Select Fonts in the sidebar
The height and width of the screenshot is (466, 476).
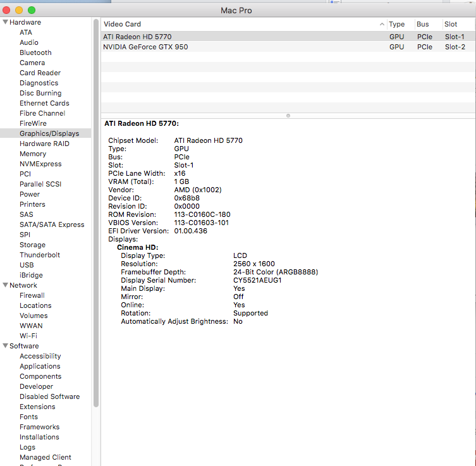[x=29, y=417]
